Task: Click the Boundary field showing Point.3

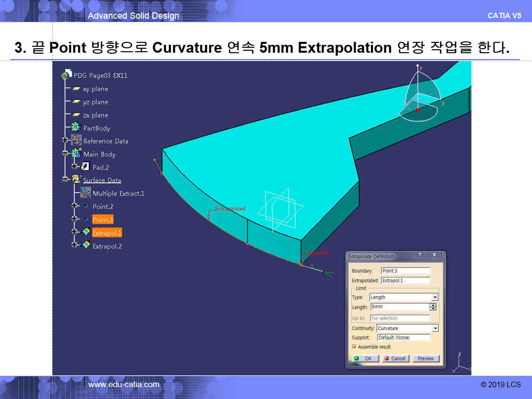Action: (405, 271)
